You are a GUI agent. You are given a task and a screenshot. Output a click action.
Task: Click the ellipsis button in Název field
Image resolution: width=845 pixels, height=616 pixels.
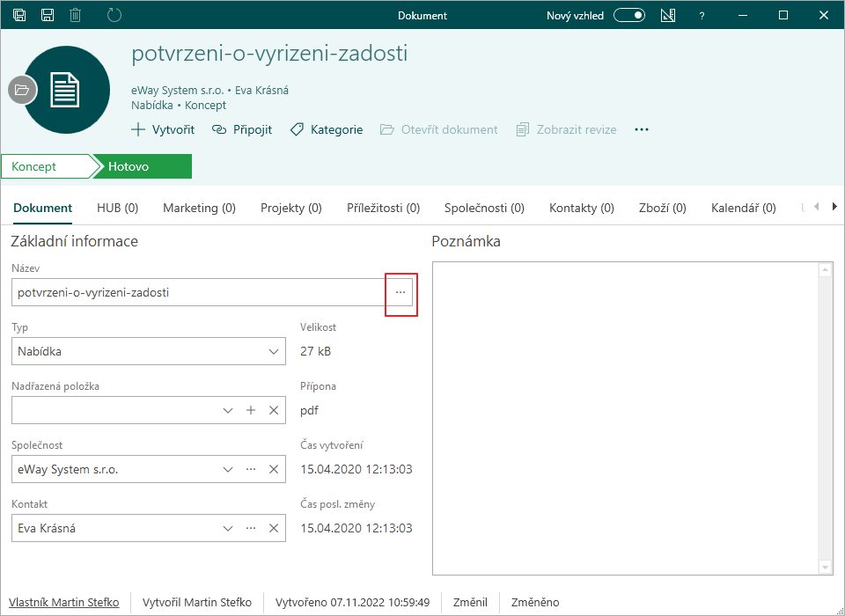click(x=400, y=293)
